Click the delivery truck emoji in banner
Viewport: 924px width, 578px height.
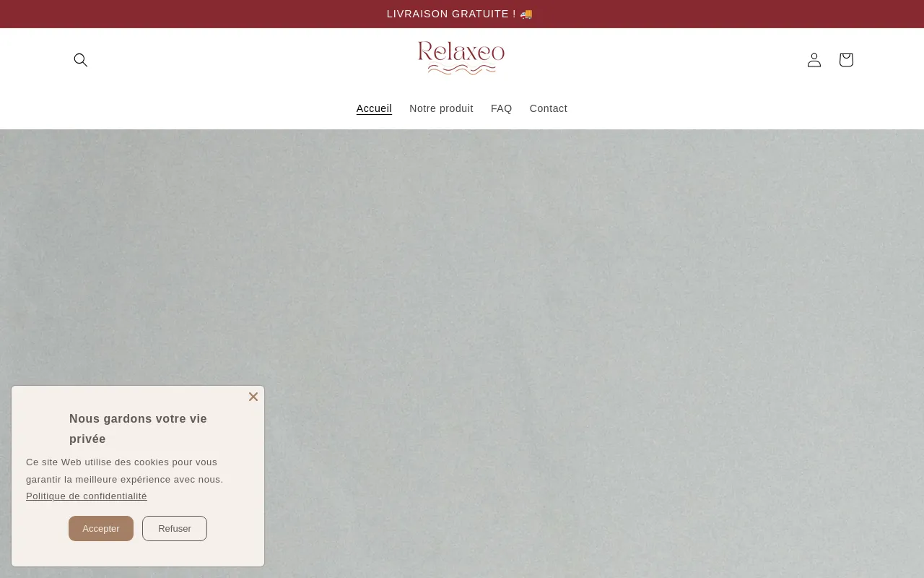tap(526, 14)
